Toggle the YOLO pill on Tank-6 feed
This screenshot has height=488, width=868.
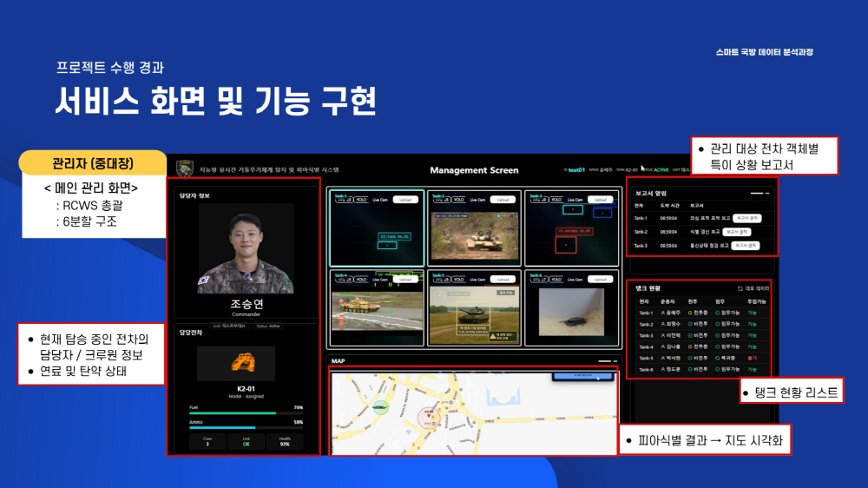click(556, 280)
